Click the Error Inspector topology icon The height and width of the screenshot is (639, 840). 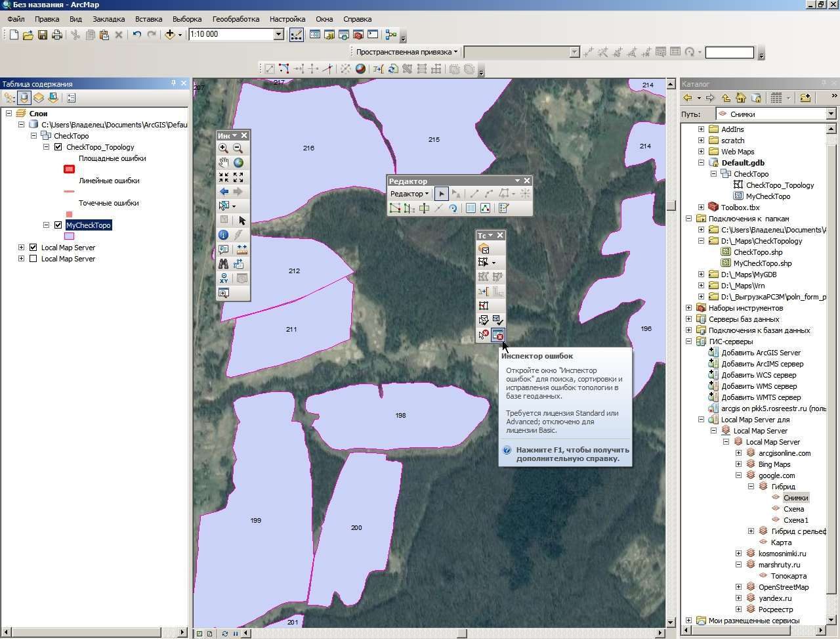click(x=498, y=335)
